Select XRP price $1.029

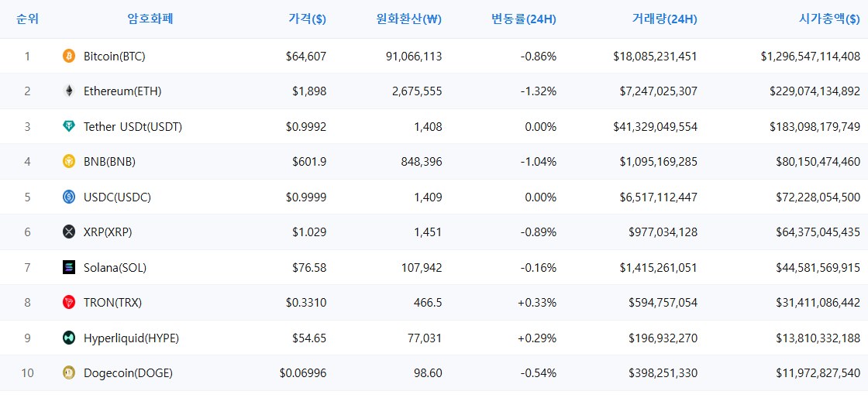(x=309, y=232)
